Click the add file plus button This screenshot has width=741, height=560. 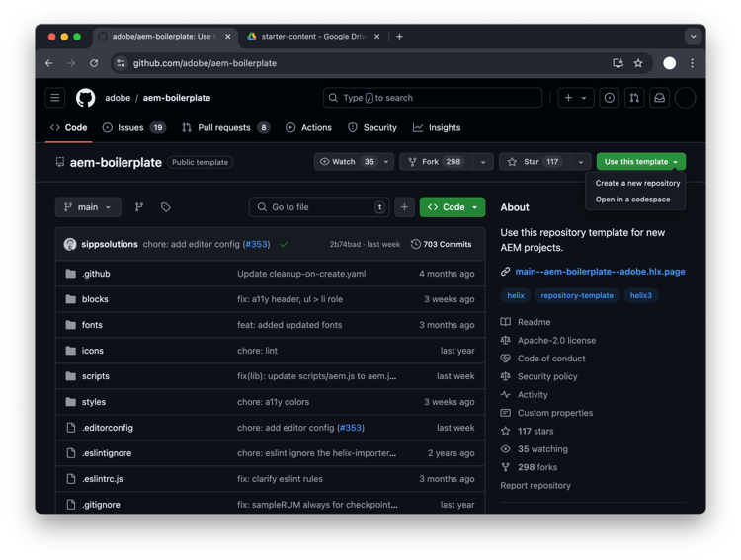[x=404, y=207]
